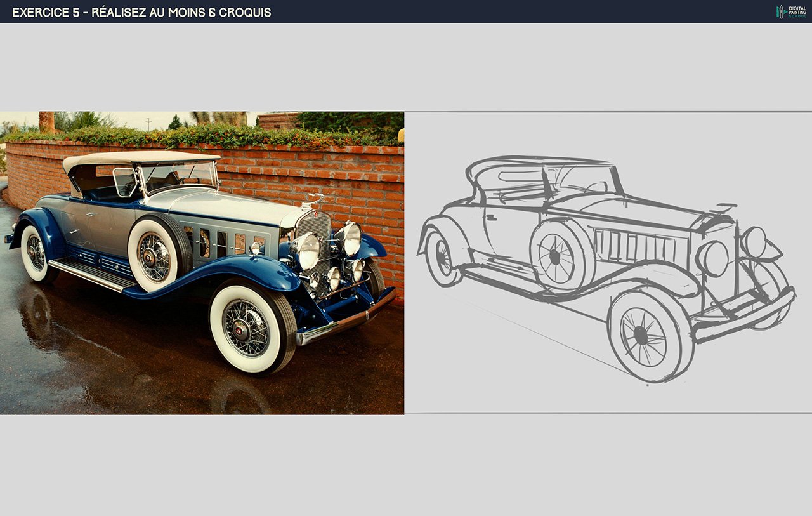Click the Digital Painting School logo

791,11
